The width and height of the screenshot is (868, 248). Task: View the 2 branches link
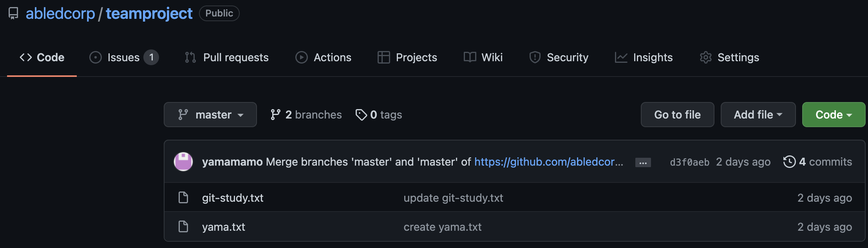point(306,115)
